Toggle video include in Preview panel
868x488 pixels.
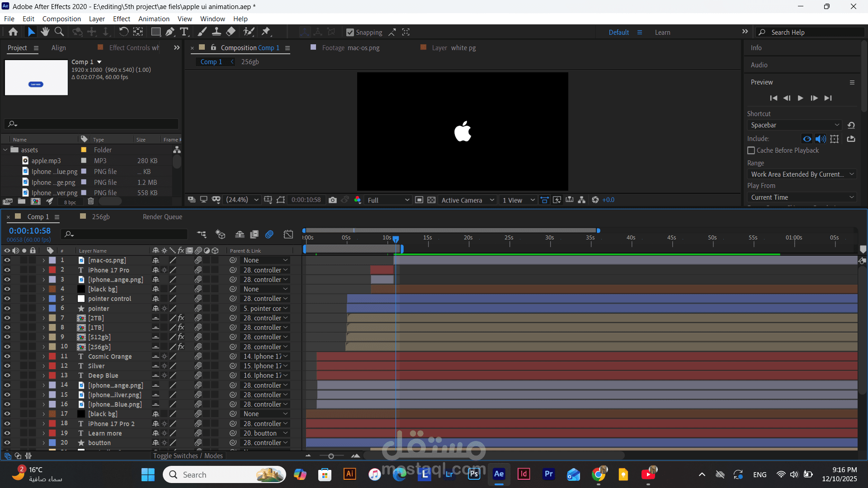pos(807,139)
